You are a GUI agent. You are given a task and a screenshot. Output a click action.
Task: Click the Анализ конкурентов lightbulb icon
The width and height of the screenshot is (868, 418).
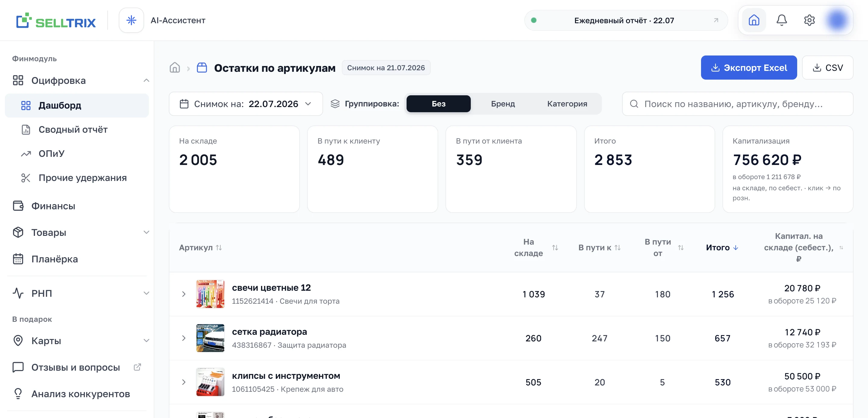click(18, 393)
